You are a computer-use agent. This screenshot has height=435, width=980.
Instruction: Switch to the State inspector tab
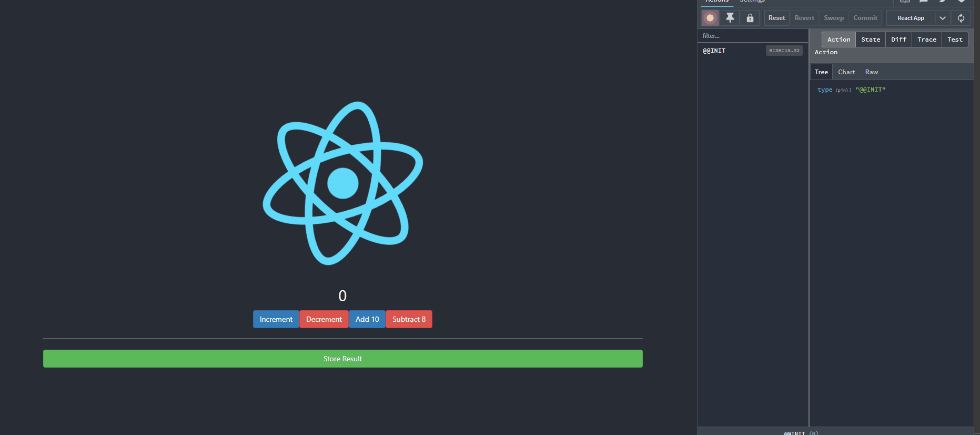871,39
